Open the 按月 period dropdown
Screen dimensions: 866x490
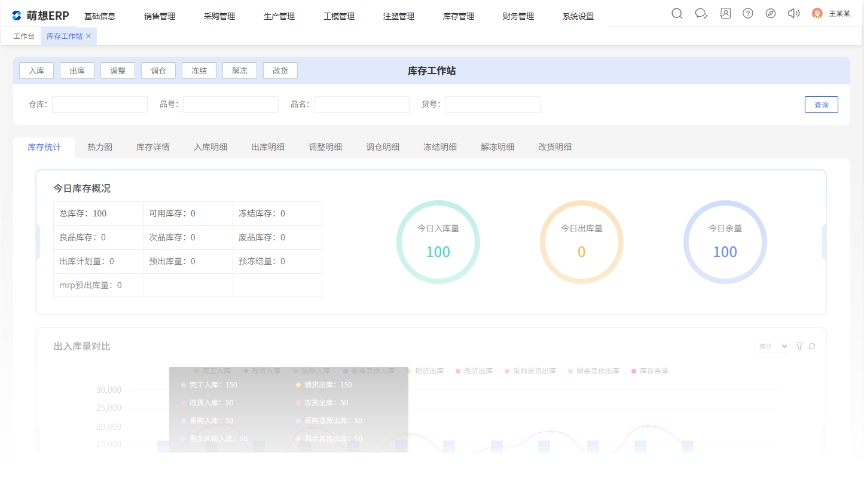click(x=772, y=346)
